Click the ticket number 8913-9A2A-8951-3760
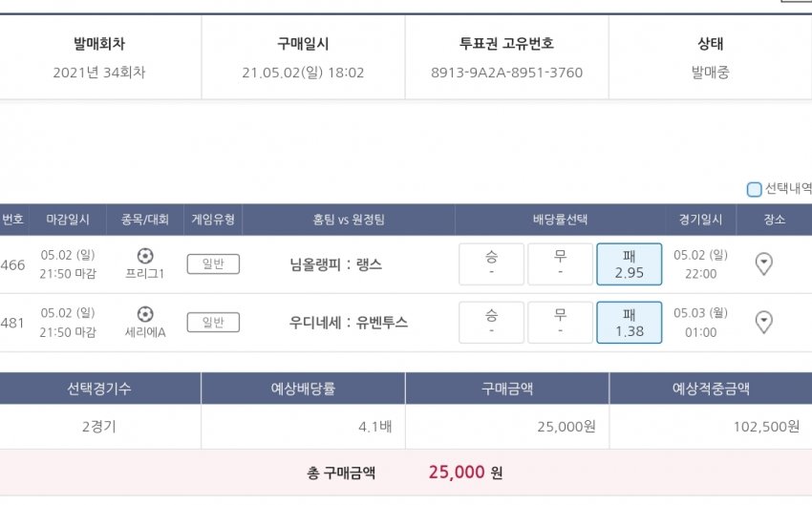 click(506, 73)
